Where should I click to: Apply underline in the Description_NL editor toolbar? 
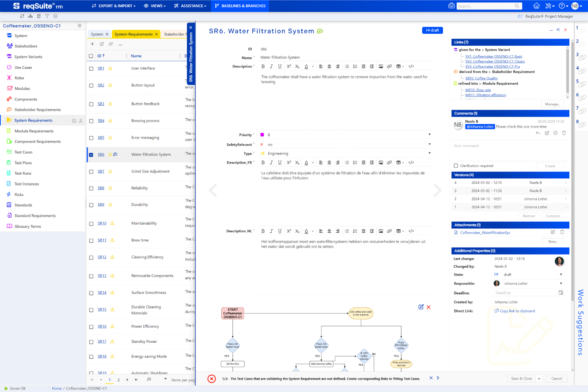pos(280,231)
